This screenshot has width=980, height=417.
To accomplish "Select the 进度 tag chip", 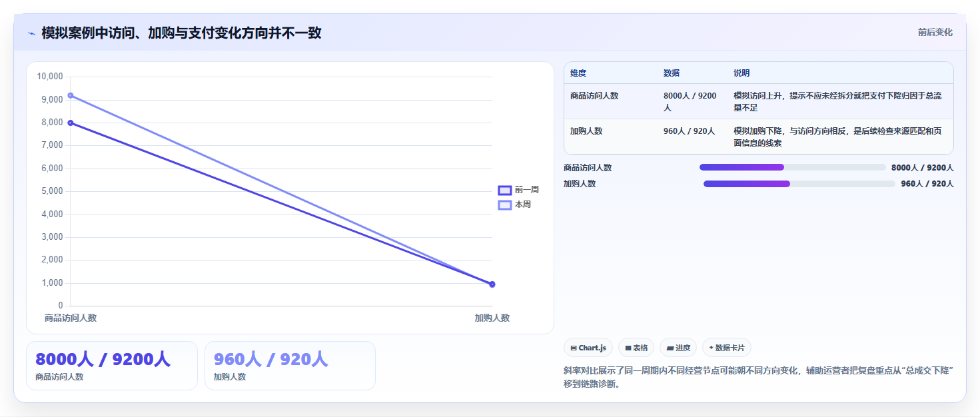I will point(678,348).
